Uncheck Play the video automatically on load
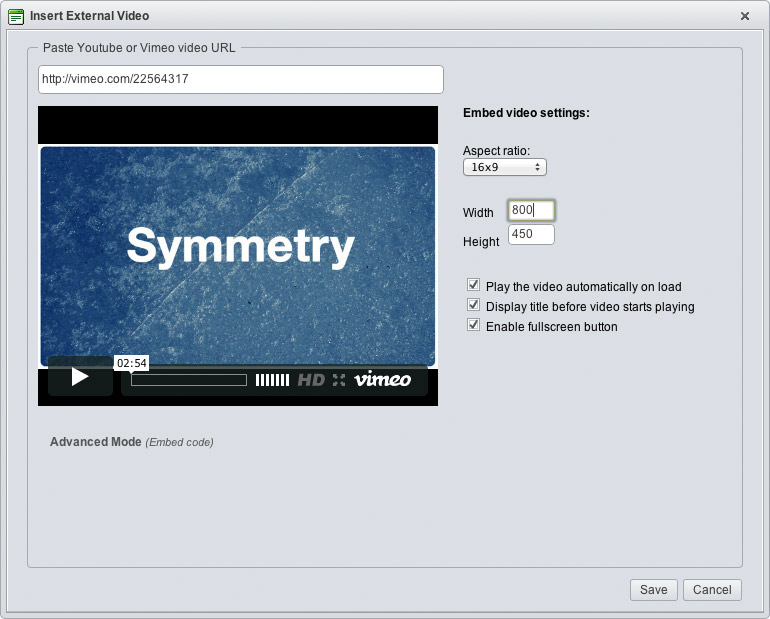 click(x=473, y=285)
